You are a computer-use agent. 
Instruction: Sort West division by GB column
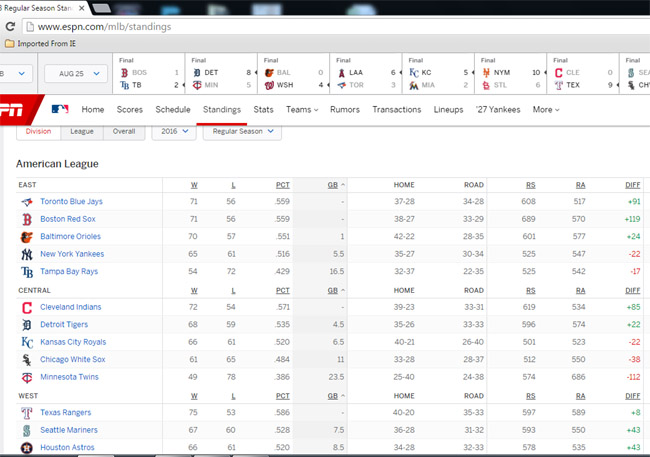(335, 396)
